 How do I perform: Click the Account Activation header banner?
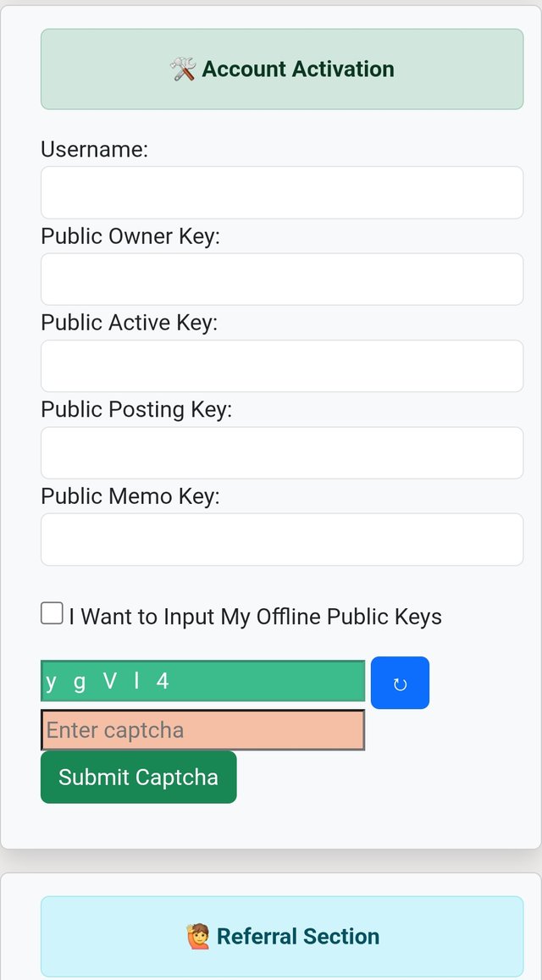tap(282, 69)
